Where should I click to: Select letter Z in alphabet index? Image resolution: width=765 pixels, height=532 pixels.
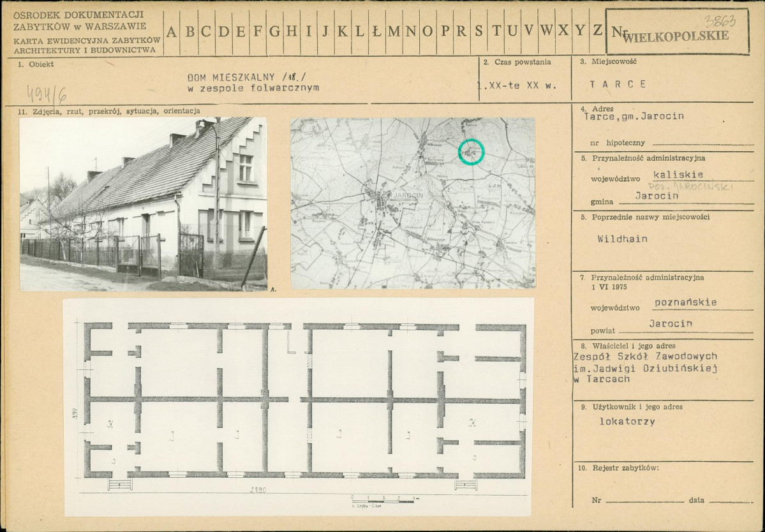[597, 30]
